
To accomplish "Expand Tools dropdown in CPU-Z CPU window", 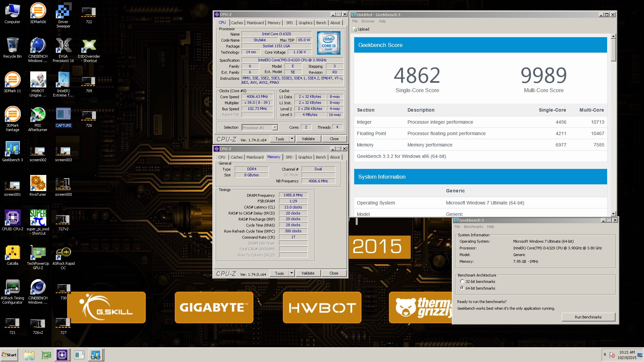I will [292, 139].
